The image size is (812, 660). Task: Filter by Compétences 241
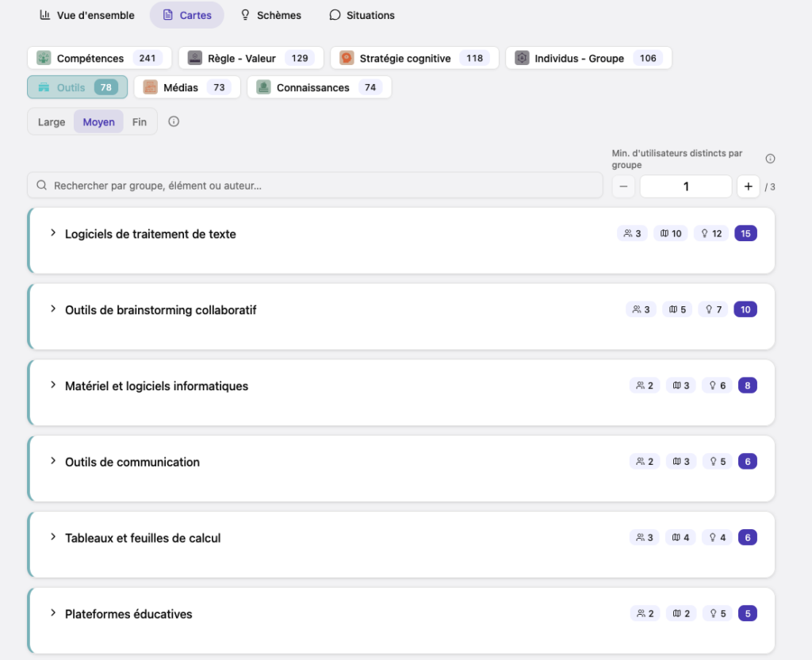(x=99, y=58)
